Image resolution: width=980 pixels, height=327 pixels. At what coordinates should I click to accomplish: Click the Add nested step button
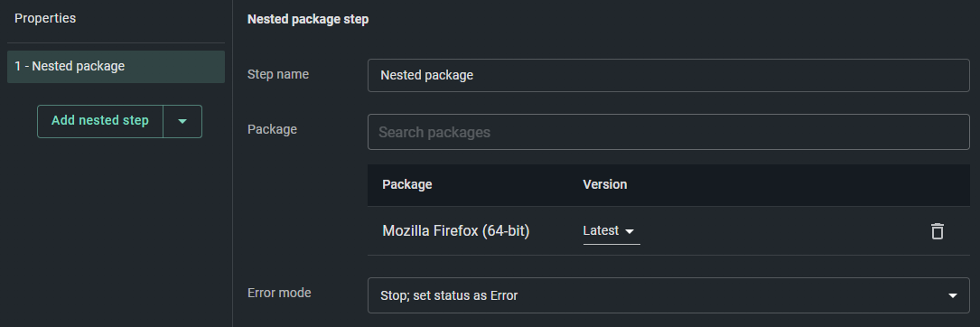coord(100,121)
